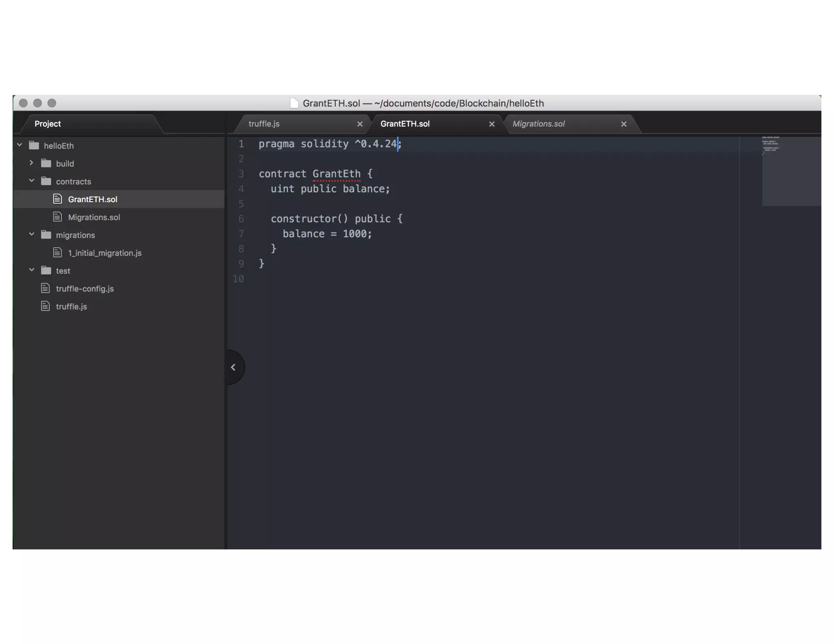834x644 pixels.
Task: Switch to the truffle.js tab
Action: (x=264, y=124)
